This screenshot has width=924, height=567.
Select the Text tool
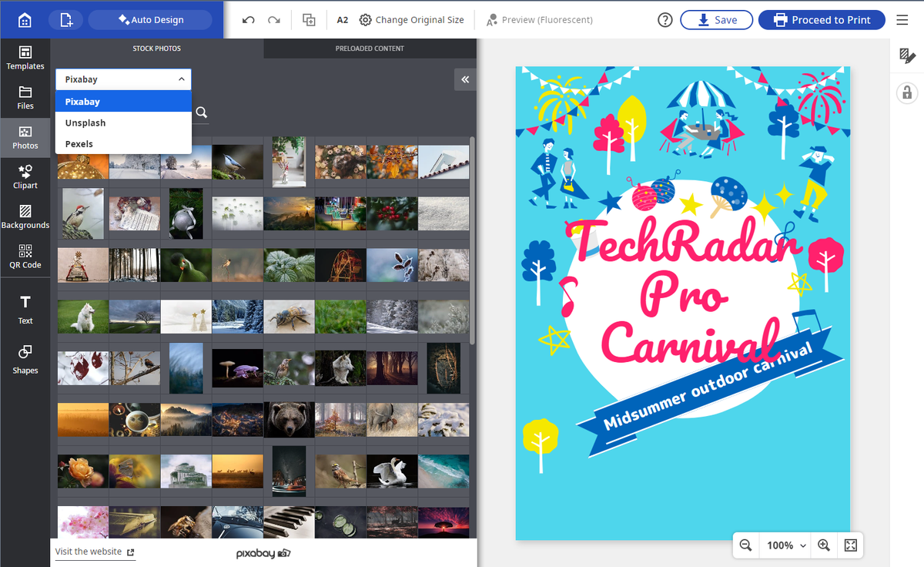point(25,307)
